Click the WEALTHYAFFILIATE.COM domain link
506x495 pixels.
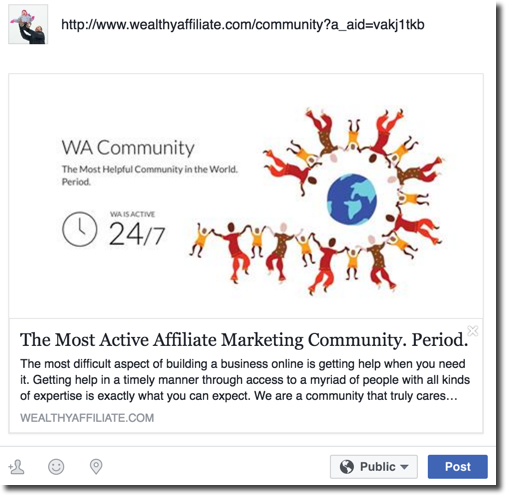pyautogui.click(x=87, y=418)
